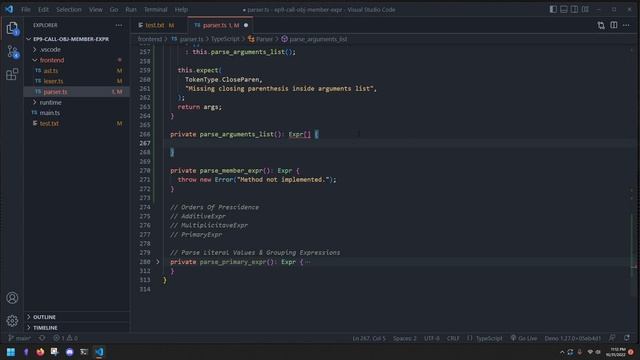Unfold parse_primary_expr at line 280
Image resolution: width=640 pixels, height=360 pixels.
158,262
